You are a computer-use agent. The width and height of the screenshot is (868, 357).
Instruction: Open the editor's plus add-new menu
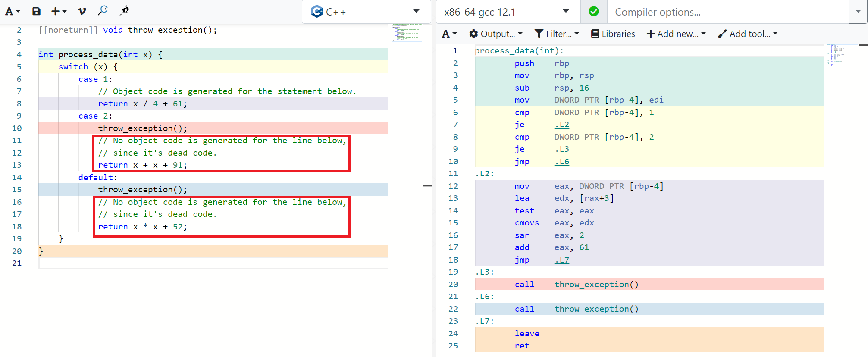click(59, 11)
